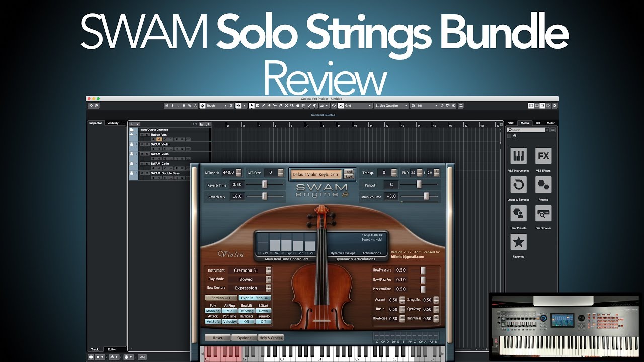The height and width of the screenshot is (362, 644).
Task: Toggle the Tremolo Off switch
Action: point(263,321)
